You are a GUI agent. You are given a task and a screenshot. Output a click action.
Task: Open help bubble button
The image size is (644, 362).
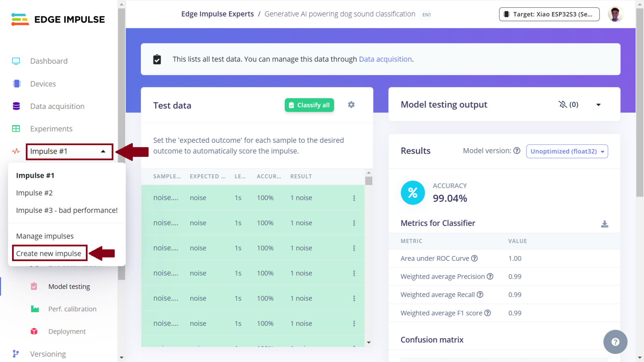pos(615,342)
